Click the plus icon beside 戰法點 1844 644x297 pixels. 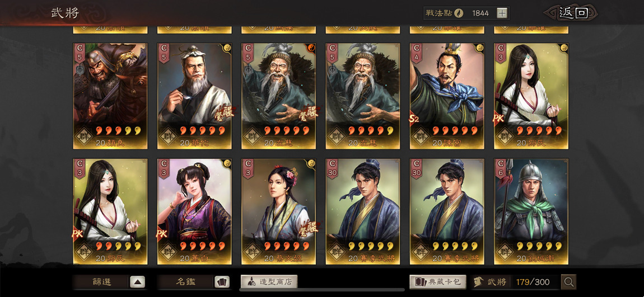[502, 13]
